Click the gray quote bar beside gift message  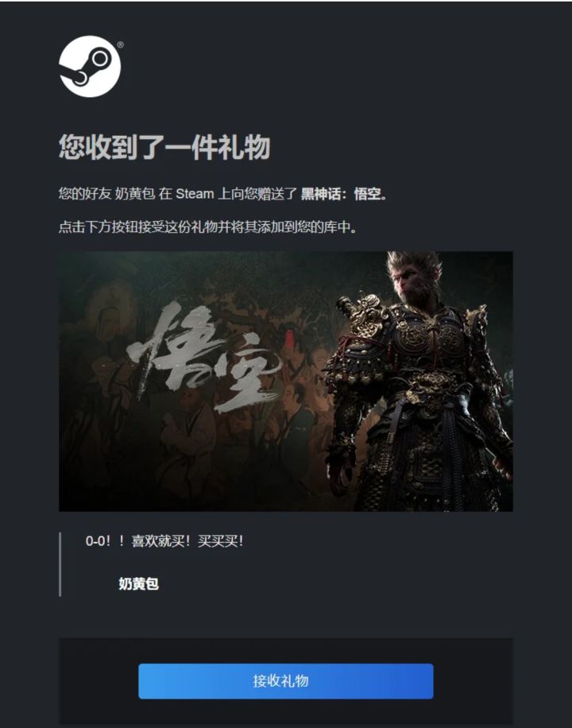coord(60,564)
